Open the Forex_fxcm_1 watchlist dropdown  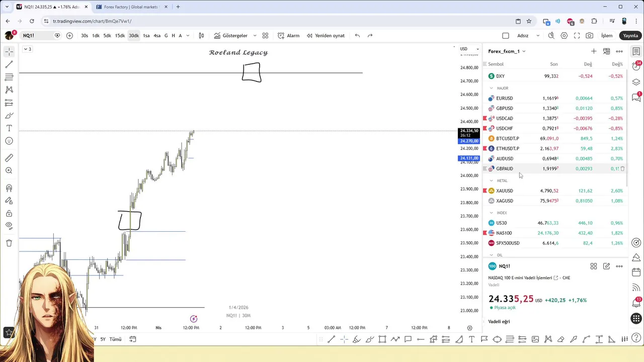pos(507,51)
